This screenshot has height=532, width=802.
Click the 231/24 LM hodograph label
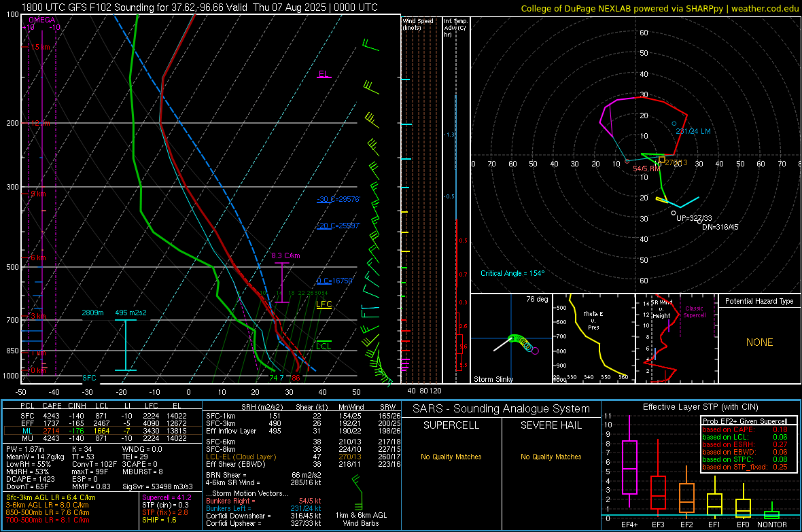(693, 131)
